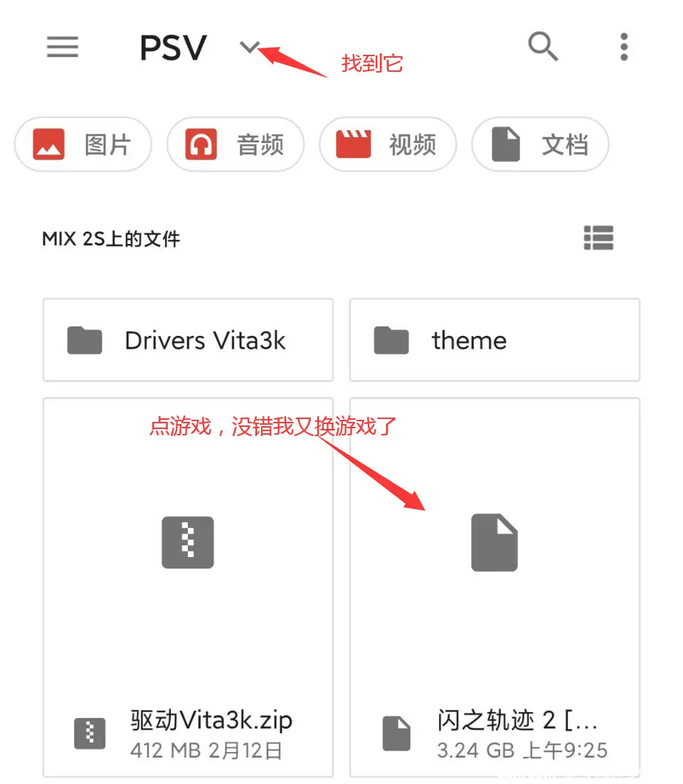The height and width of the screenshot is (784, 683).
Task: Open the theme folder
Action: [494, 340]
